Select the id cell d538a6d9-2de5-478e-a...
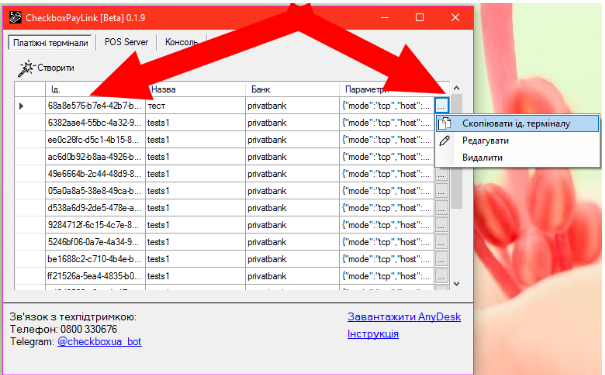 pyautogui.click(x=95, y=208)
